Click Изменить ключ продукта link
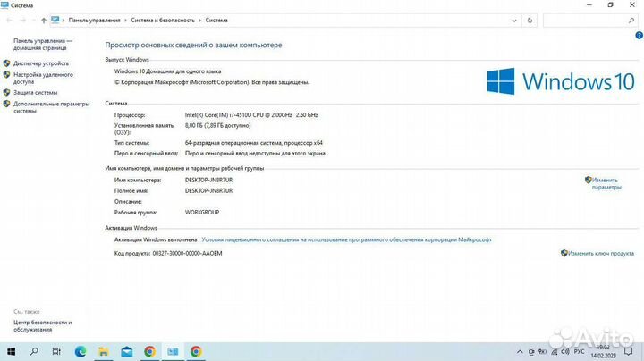644x361 pixels. [x=601, y=254]
